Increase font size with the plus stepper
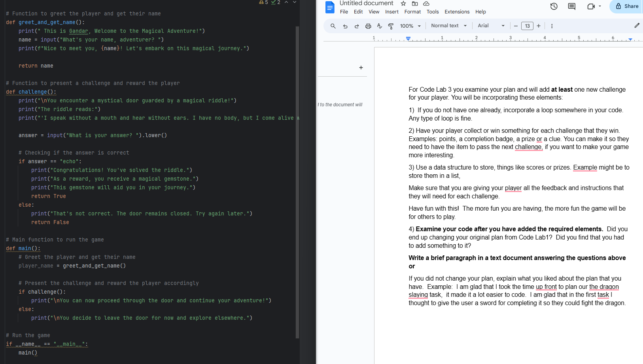Screen dimensions: 643x364 coord(539,26)
